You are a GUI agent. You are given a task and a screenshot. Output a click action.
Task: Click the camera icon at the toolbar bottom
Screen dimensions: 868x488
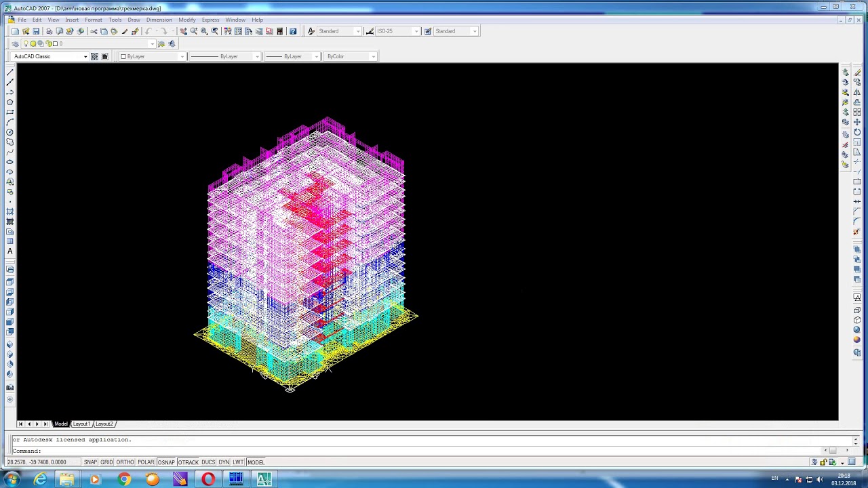pos(9,387)
